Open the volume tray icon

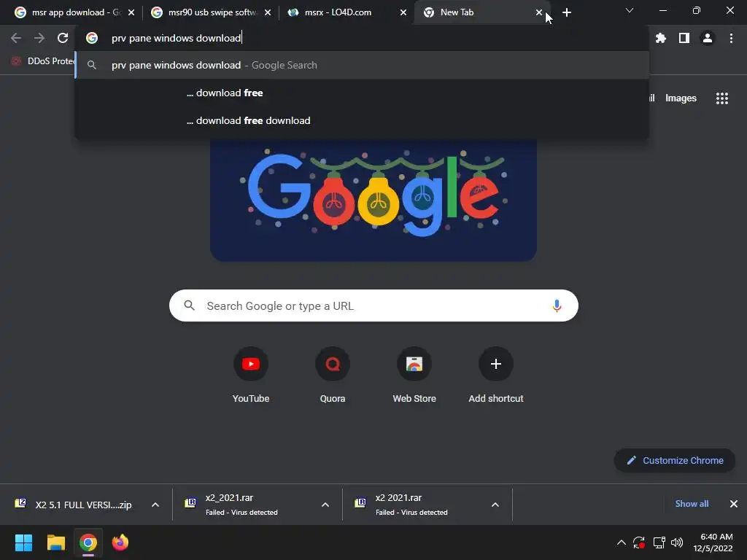point(677,542)
